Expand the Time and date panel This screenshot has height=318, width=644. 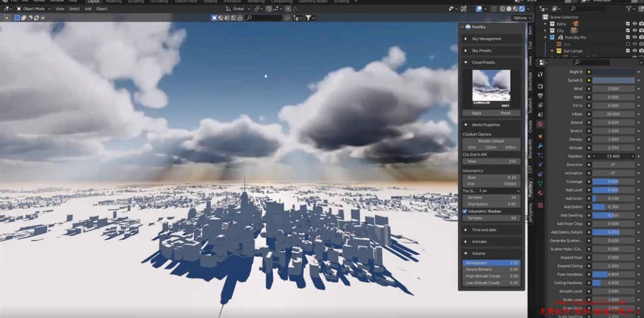pyautogui.click(x=484, y=230)
